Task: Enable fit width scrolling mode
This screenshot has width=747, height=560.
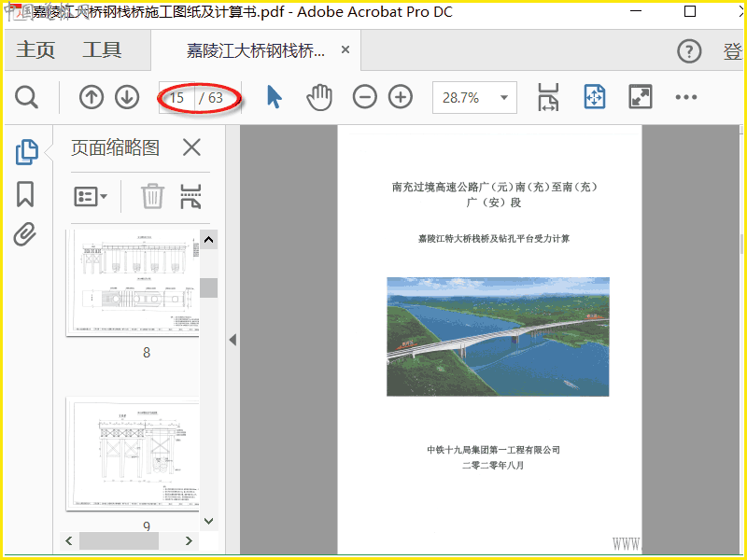Action: pos(548,97)
